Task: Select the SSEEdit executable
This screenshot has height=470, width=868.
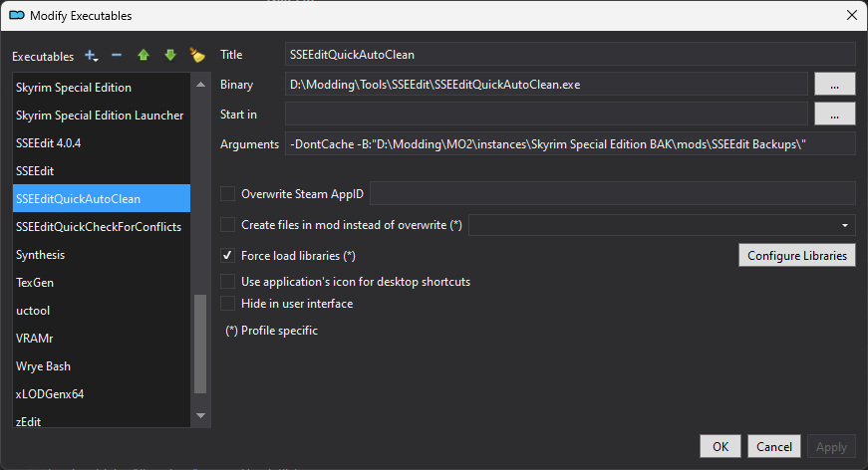Action: [x=102, y=171]
